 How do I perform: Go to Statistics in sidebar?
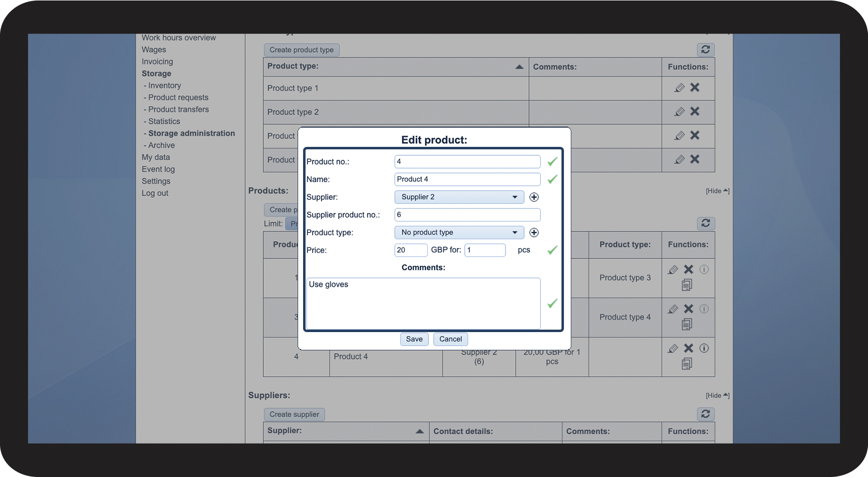pyautogui.click(x=164, y=121)
